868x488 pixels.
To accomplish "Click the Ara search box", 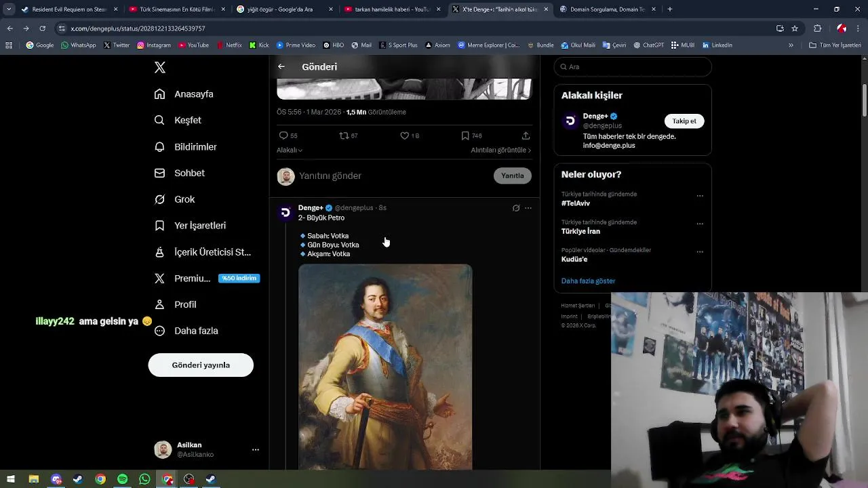I will [x=633, y=66].
